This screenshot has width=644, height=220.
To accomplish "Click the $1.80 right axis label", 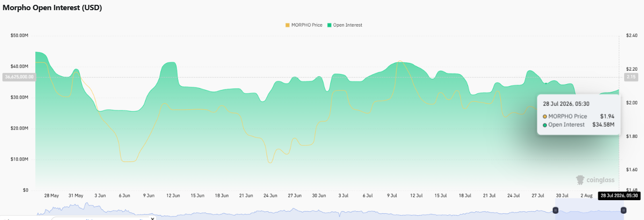I will [631, 136].
